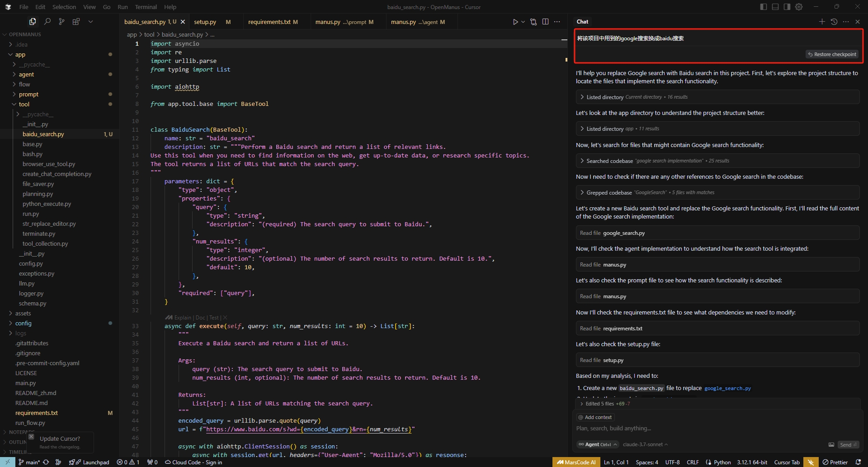This screenshot has width=868, height=467.
Task: Open the Terminal menu
Action: coord(146,7)
